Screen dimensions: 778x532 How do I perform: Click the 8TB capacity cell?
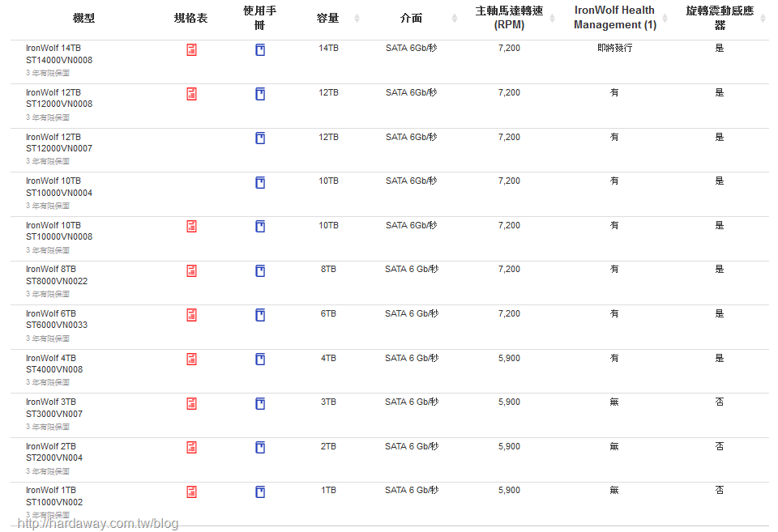(x=328, y=269)
